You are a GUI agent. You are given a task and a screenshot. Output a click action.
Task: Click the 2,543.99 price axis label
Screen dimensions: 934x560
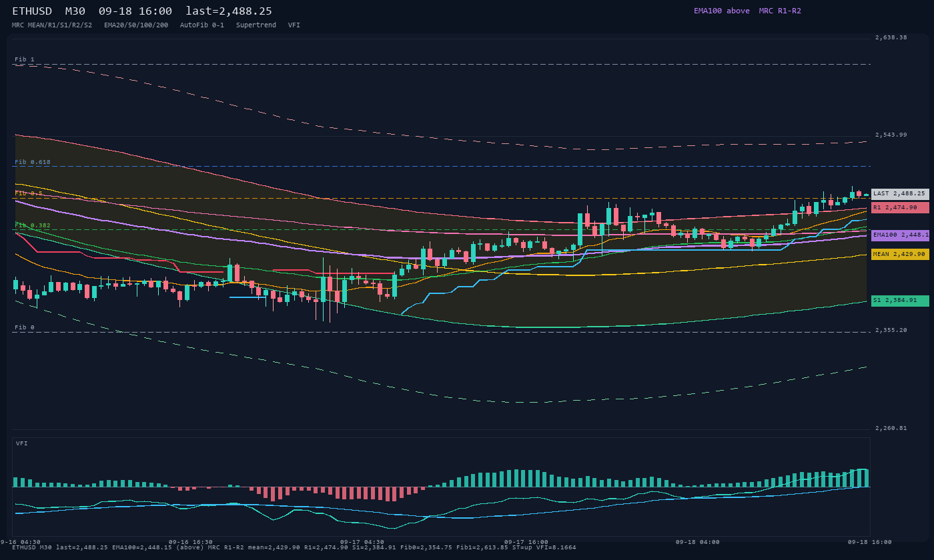point(891,135)
